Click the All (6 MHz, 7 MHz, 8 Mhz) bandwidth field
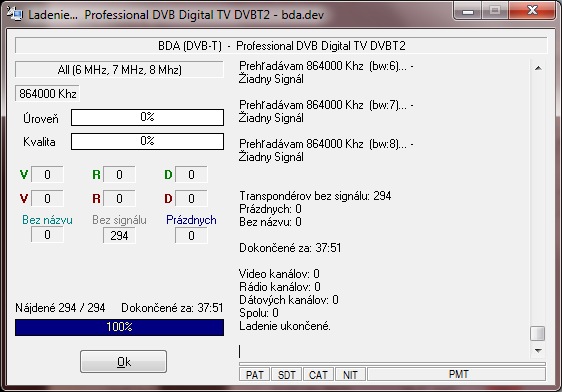Viewport: 562px width, 392px height. coord(119,70)
